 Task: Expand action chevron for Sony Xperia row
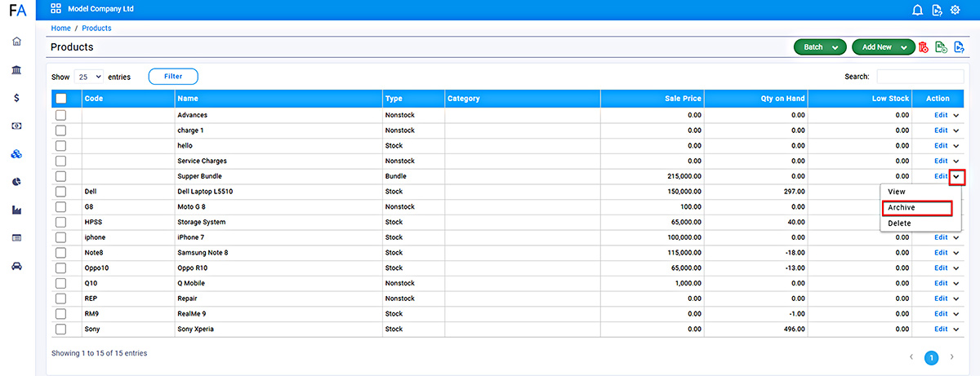coord(956,330)
